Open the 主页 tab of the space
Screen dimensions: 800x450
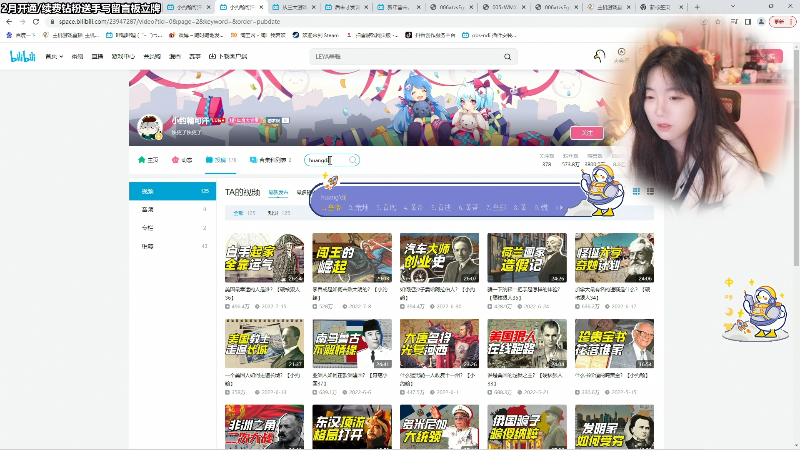148,160
